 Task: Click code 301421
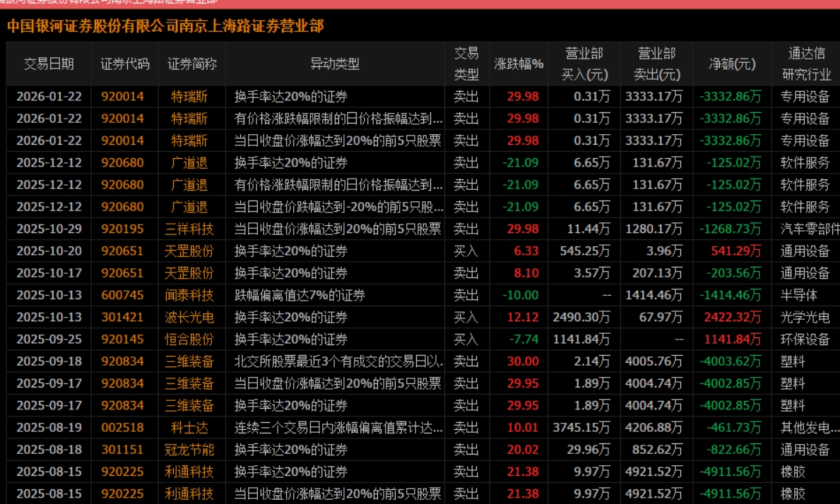pos(123,317)
